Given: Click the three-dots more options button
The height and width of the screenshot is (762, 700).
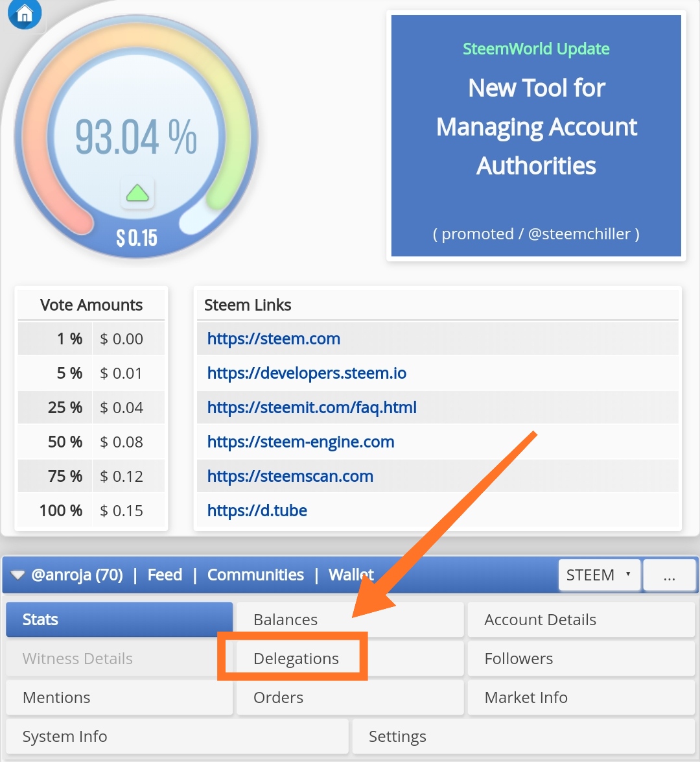Looking at the screenshot, I should click(670, 575).
